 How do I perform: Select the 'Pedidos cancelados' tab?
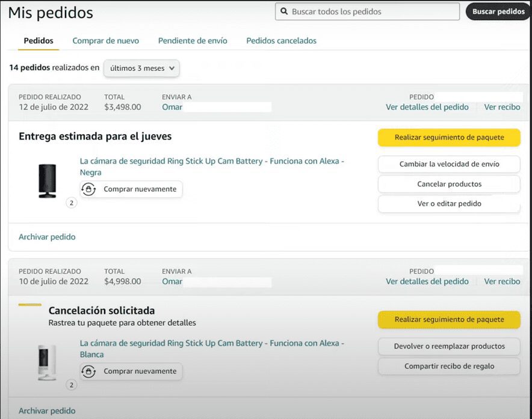tap(281, 41)
